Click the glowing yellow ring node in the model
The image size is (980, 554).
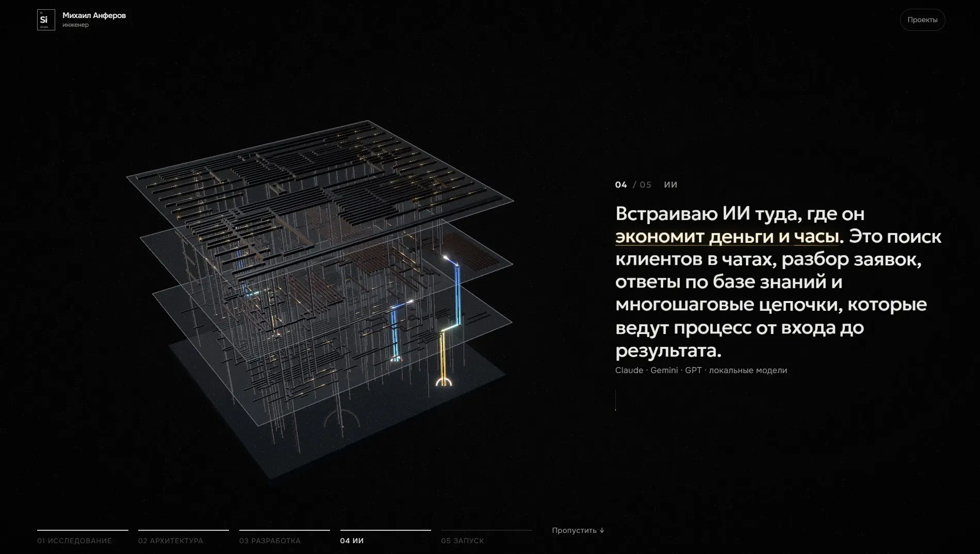(x=444, y=381)
